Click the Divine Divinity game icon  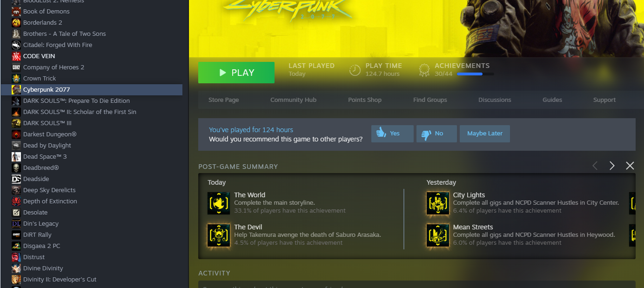tap(16, 268)
